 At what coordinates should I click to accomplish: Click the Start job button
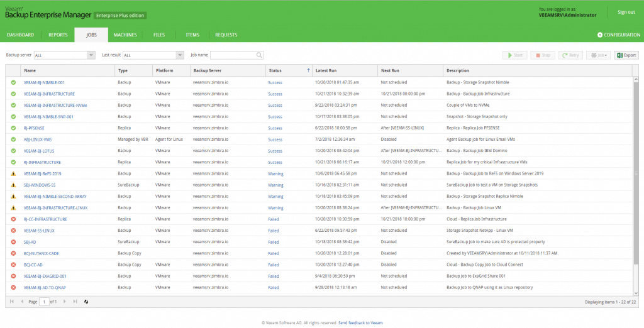tap(515, 55)
